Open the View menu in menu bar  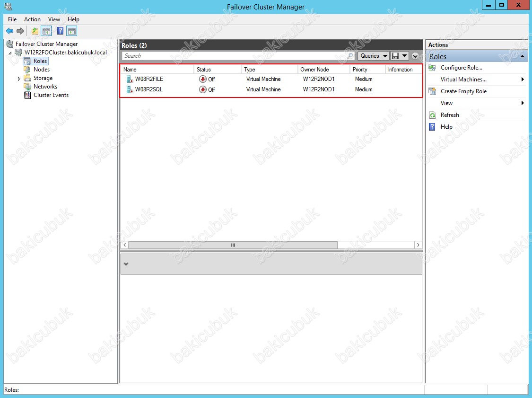tap(54, 19)
